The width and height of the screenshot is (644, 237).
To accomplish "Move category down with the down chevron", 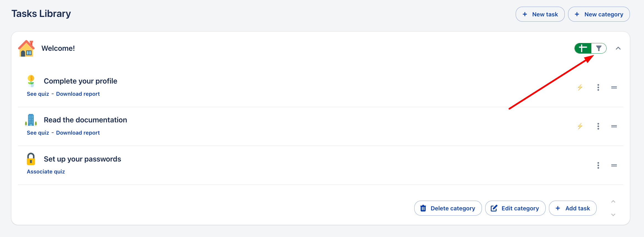I will point(613,215).
